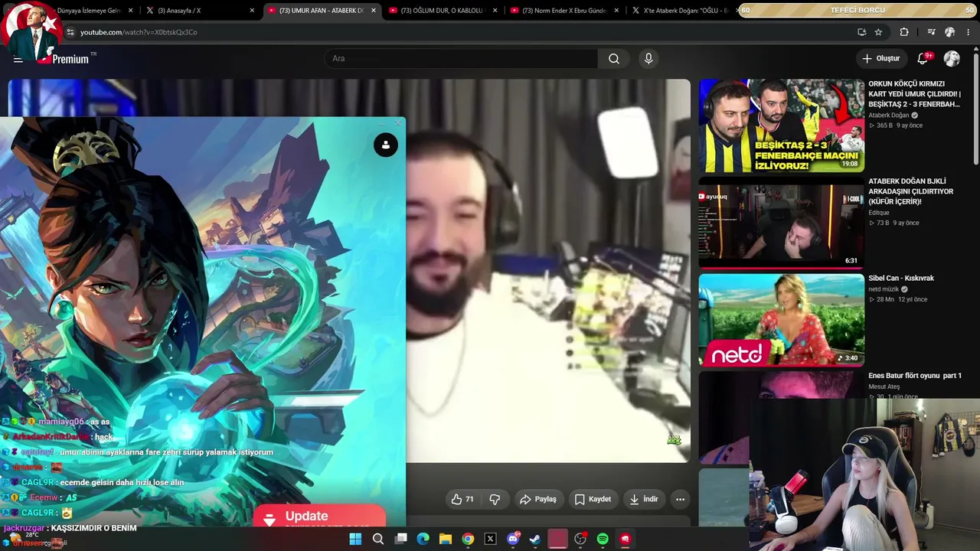Bookmark this page with the star icon
The image size is (980, 551).
[878, 32]
